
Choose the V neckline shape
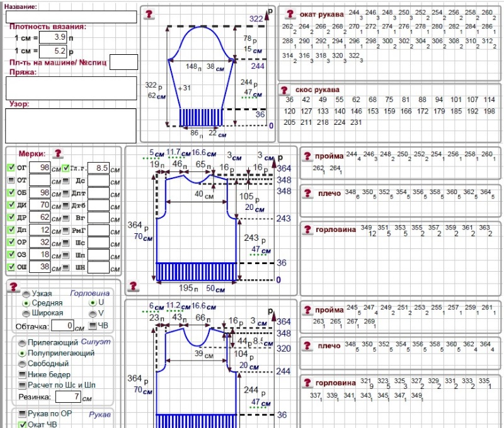93,313
